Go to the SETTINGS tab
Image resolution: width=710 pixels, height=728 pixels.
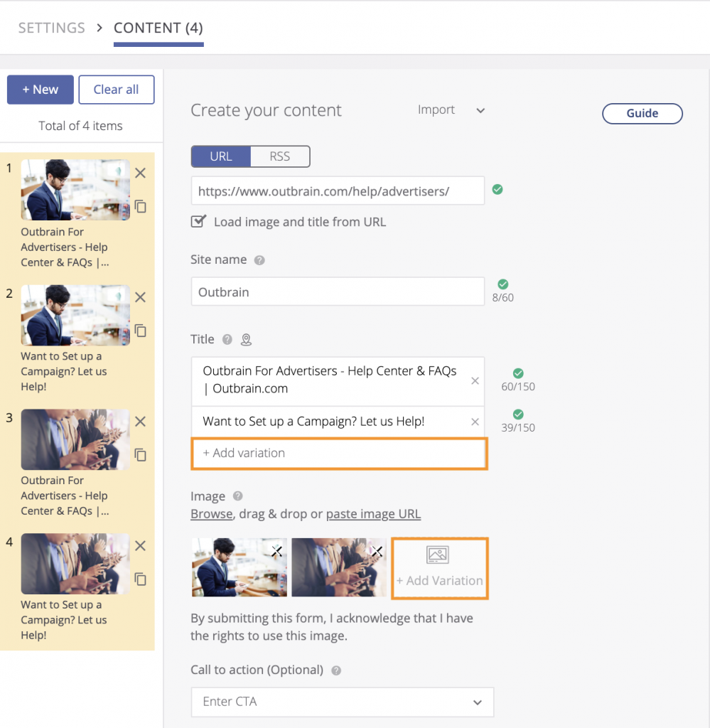click(51, 28)
